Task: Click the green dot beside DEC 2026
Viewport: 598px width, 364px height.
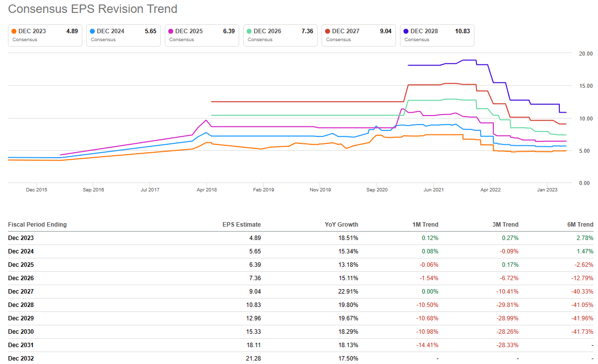Action: tap(250, 31)
